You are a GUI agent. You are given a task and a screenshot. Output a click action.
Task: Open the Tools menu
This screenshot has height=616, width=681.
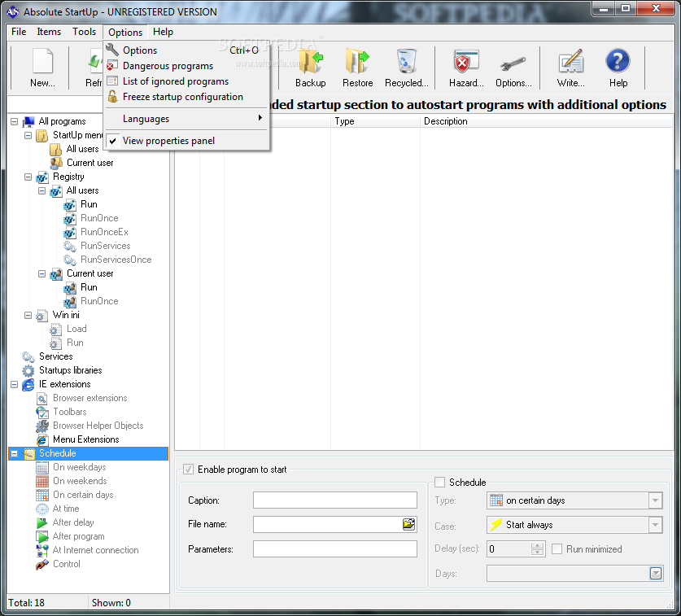click(84, 32)
